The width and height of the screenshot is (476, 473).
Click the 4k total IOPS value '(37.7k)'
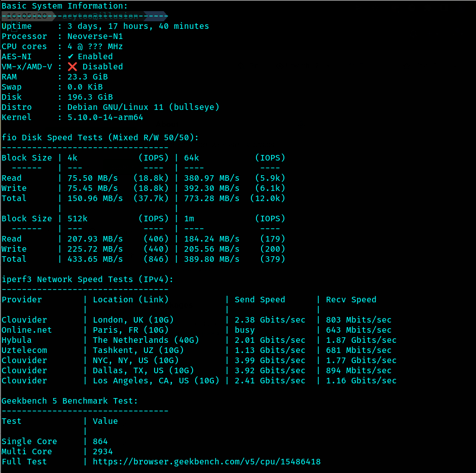point(151,199)
